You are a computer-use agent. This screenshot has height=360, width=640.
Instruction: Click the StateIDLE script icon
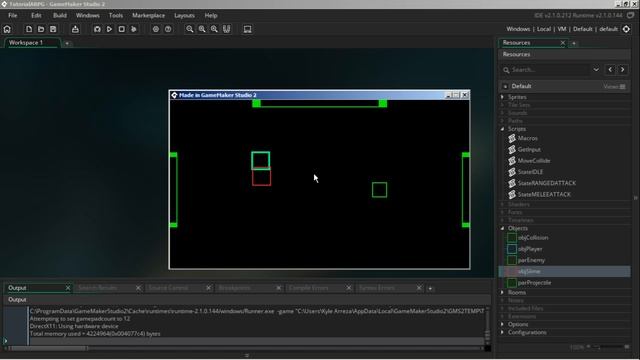click(512, 172)
